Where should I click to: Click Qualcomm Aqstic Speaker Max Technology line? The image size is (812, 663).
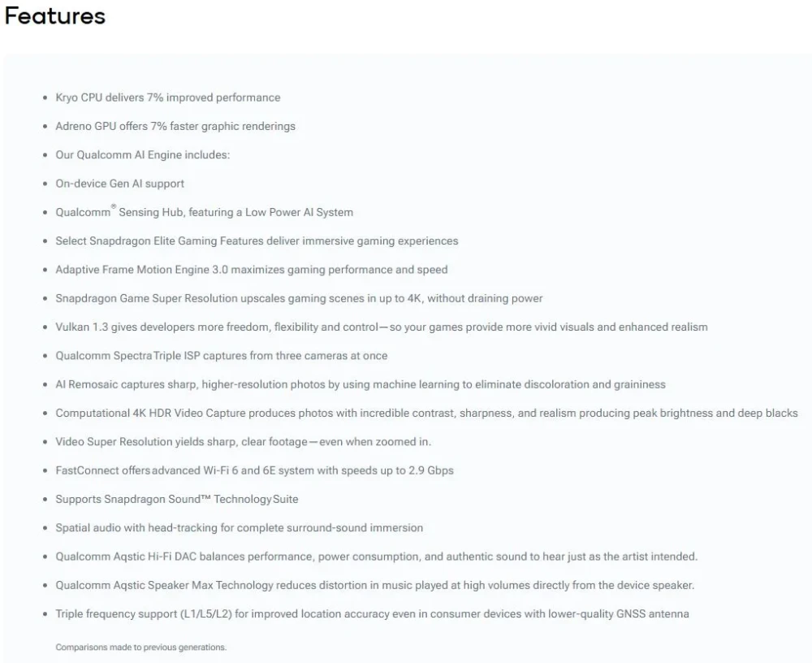click(x=375, y=585)
